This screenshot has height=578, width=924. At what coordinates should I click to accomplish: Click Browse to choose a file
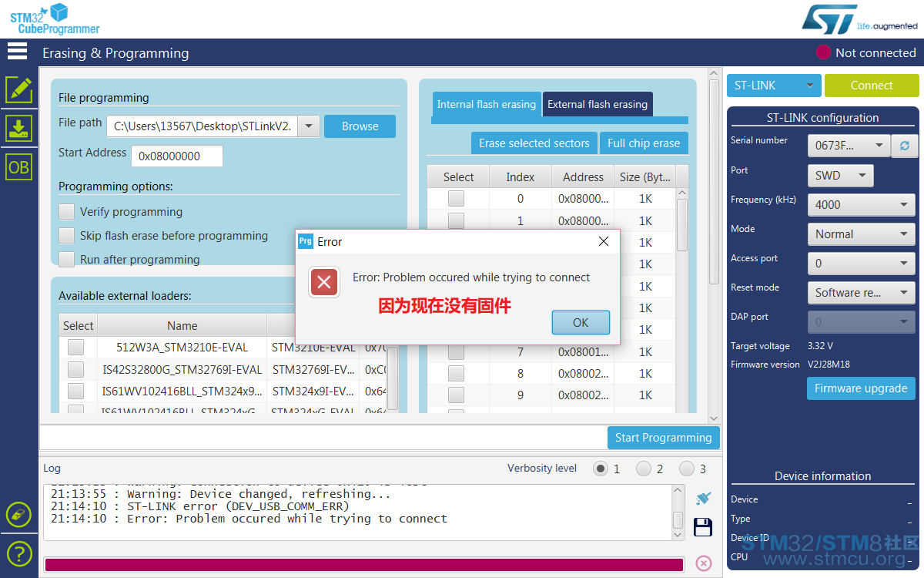click(x=360, y=126)
